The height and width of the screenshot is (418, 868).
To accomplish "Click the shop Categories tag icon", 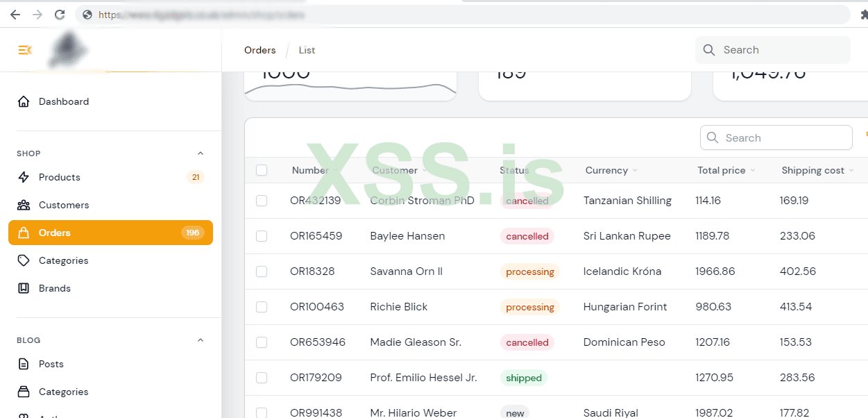I will (24, 260).
